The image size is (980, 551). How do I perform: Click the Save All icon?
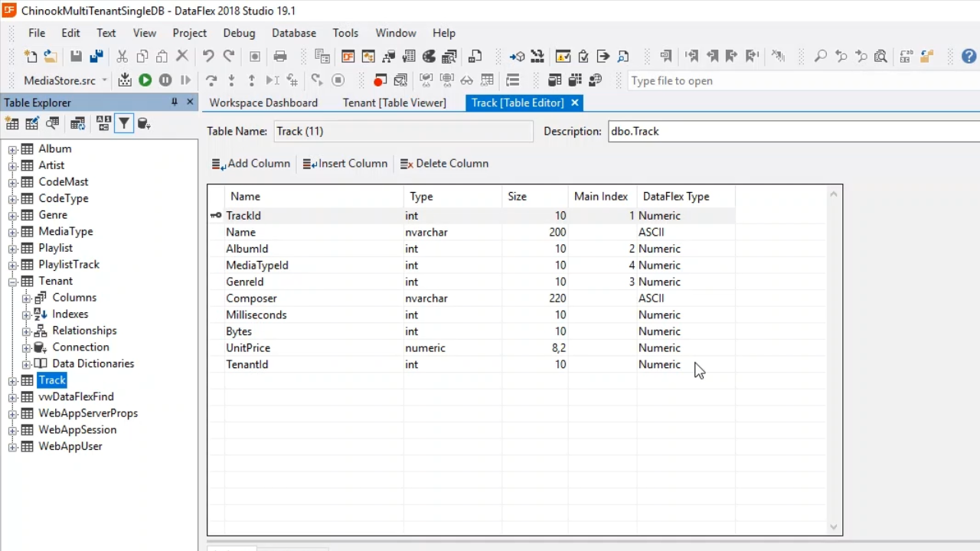[96, 57]
